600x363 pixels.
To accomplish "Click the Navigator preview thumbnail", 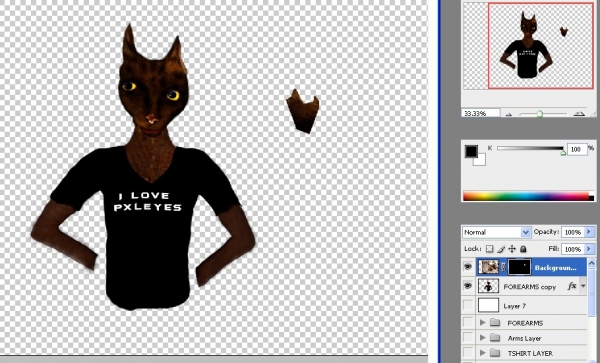I will 528,46.
